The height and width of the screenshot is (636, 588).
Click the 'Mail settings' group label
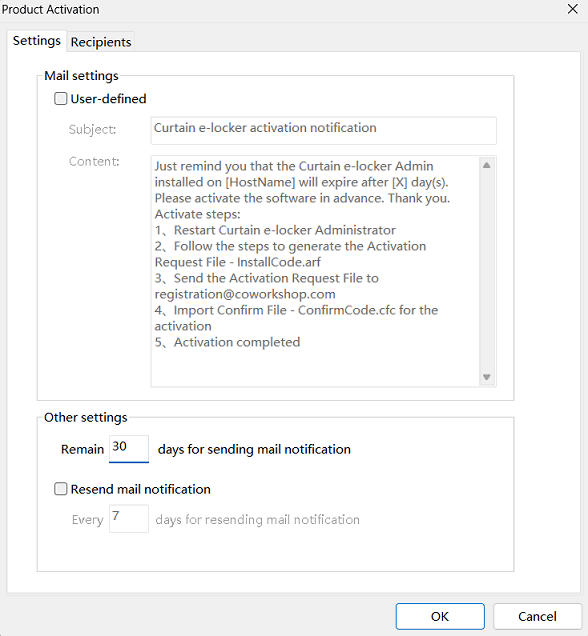(82, 75)
